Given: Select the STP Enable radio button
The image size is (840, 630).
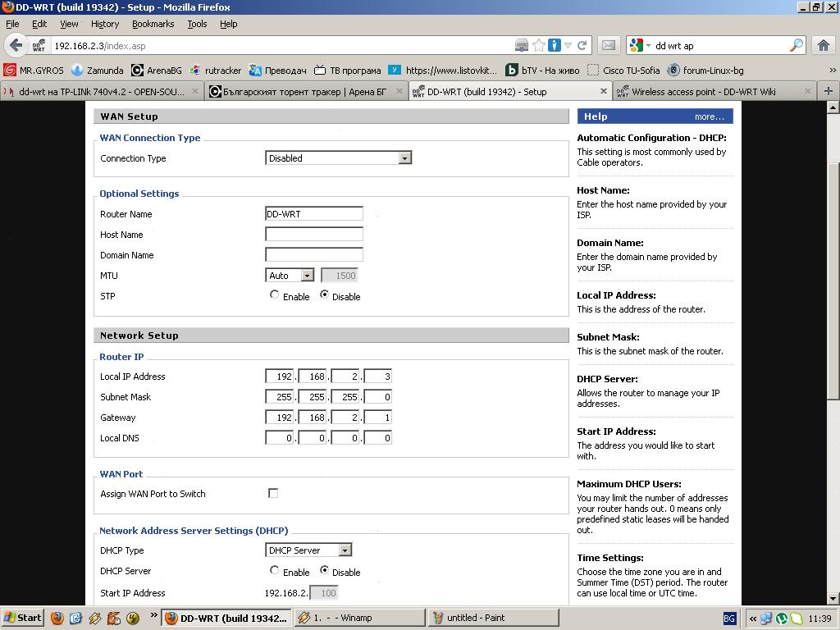Looking at the screenshot, I should tap(274, 295).
